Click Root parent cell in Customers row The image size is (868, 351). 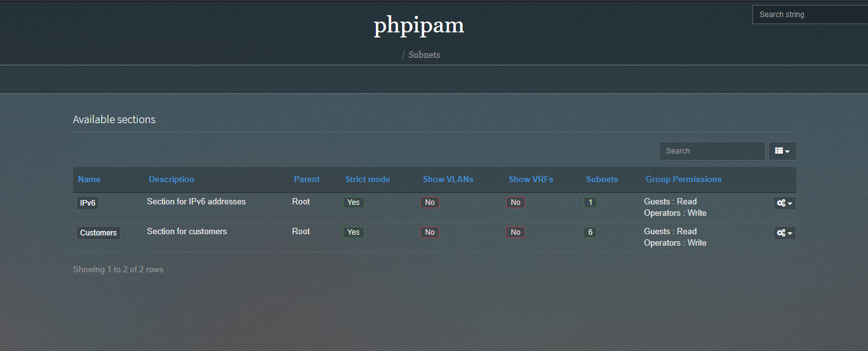301,231
